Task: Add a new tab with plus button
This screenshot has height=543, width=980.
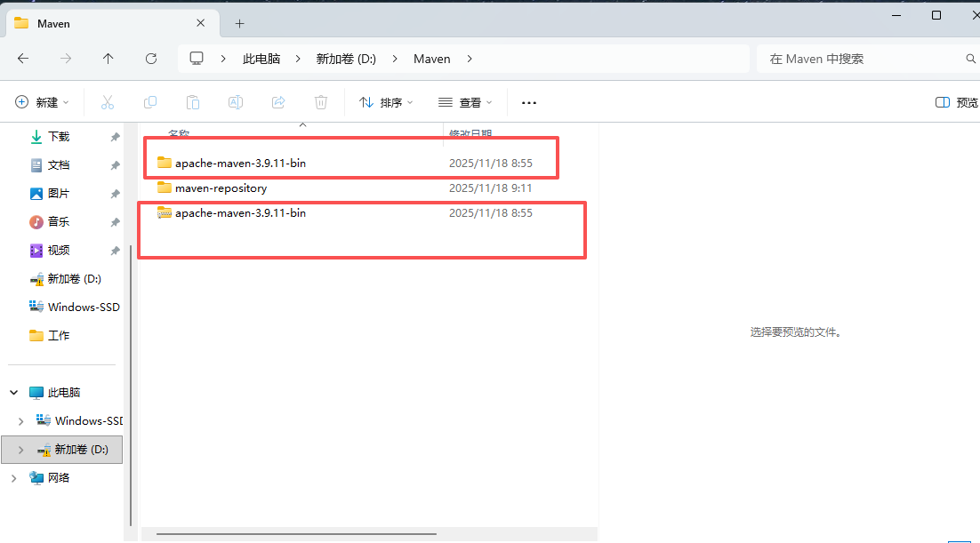Action: tap(239, 23)
